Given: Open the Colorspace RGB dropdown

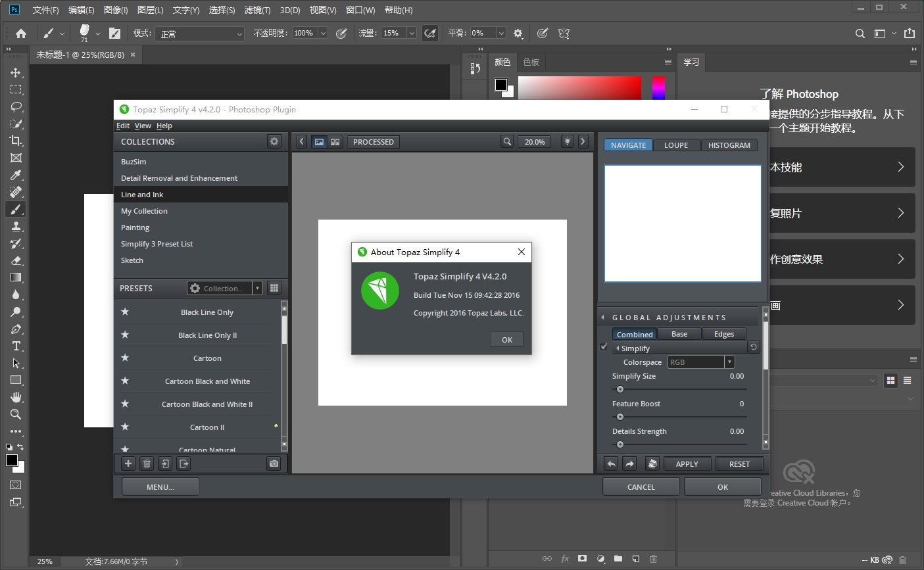Looking at the screenshot, I should [x=701, y=362].
